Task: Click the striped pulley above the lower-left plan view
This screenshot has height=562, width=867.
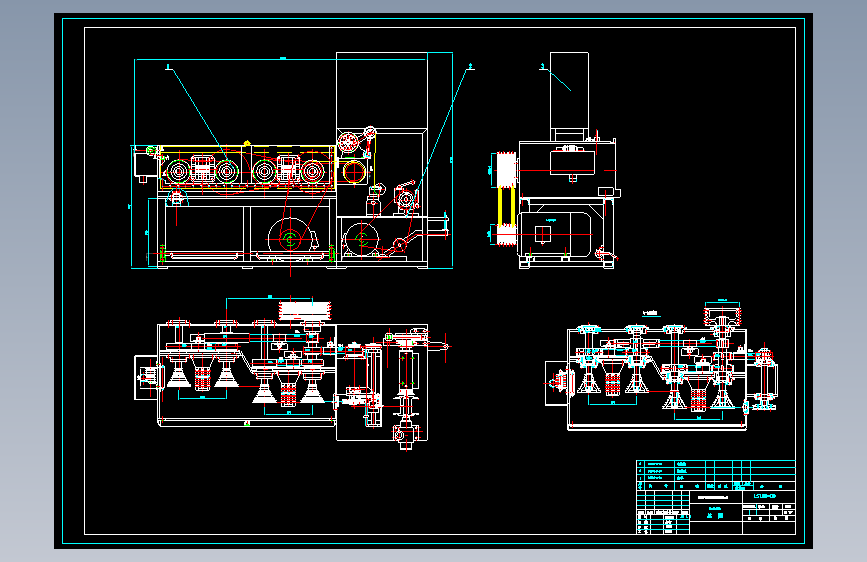Action: point(305,310)
